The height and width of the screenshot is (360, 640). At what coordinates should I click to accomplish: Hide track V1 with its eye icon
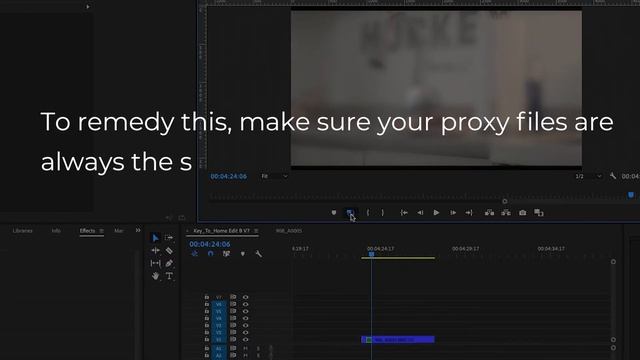click(245, 340)
